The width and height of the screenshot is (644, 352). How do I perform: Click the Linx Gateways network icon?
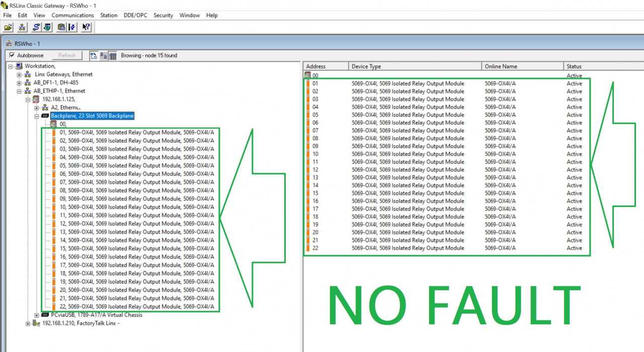[x=28, y=75]
